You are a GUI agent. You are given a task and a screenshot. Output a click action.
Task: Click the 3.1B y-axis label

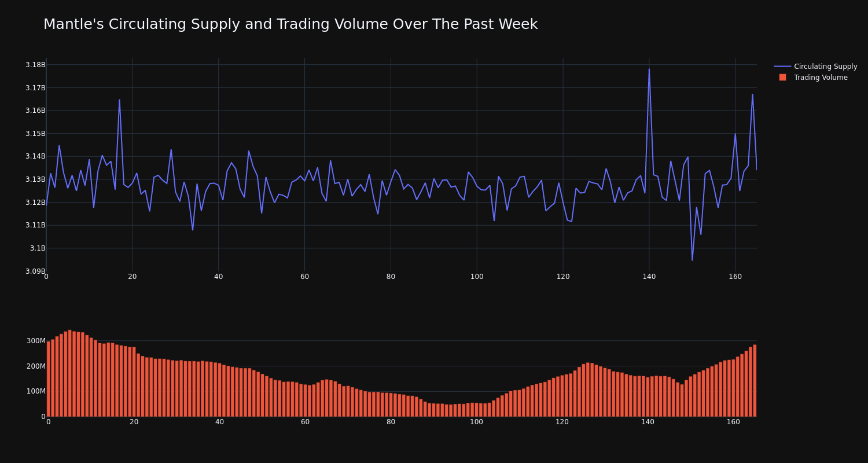[38, 248]
